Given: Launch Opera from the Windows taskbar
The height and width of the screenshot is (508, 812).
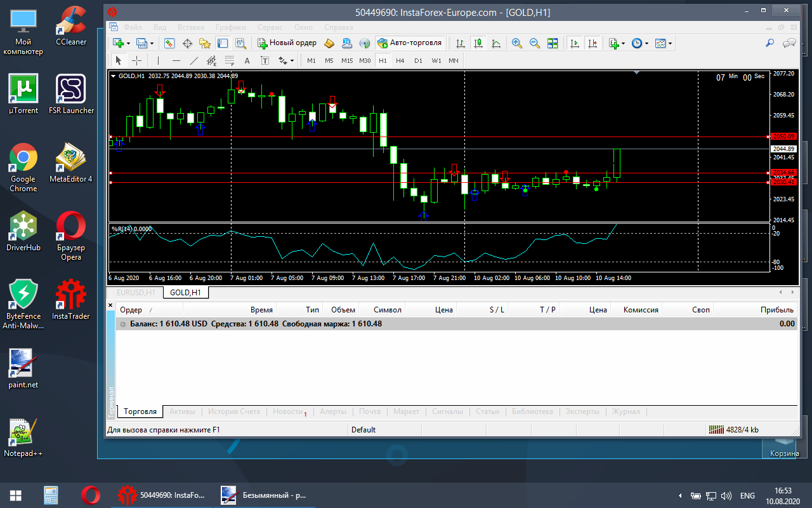Looking at the screenshot, I should click(x=91, y=495).
